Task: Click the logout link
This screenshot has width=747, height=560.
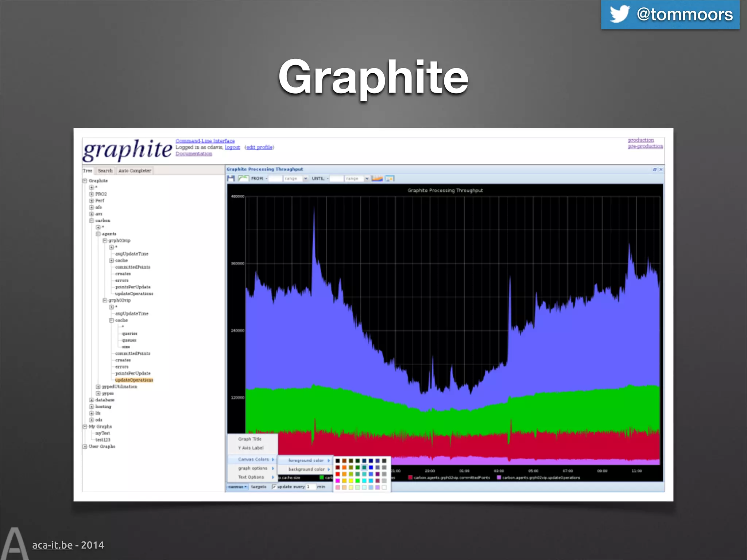Action: 232,147
